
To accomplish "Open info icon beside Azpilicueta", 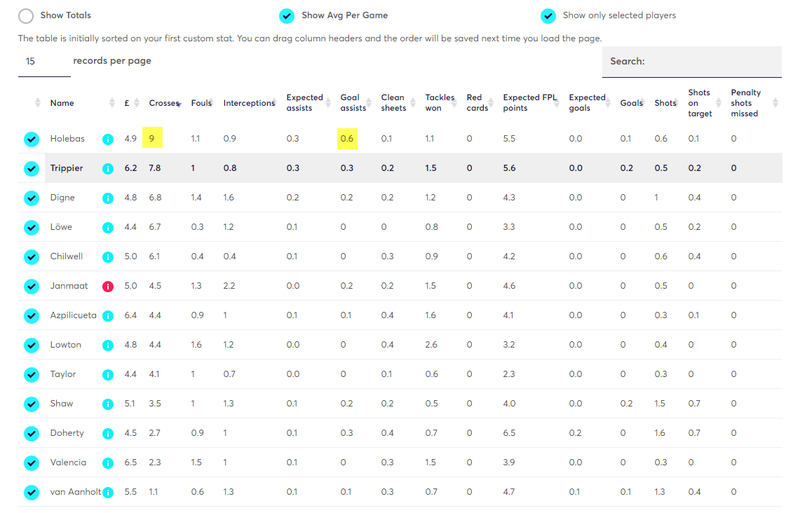I will click(108, 316).
